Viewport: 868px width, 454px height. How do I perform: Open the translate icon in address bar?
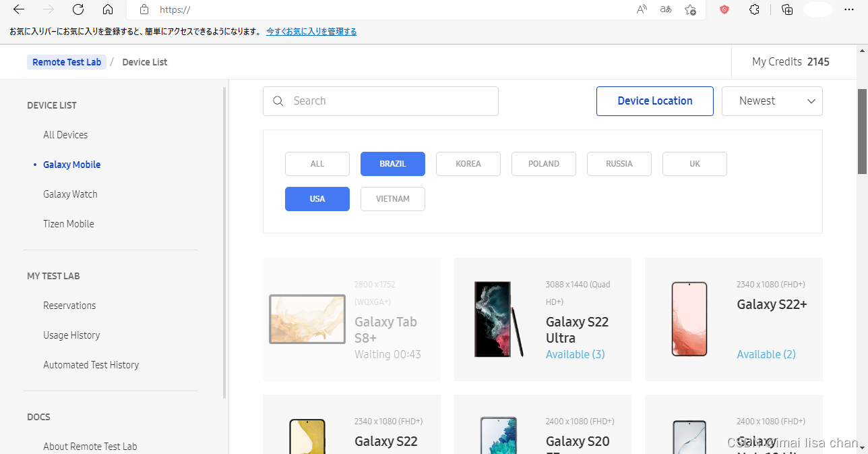[x=666, y=9]
